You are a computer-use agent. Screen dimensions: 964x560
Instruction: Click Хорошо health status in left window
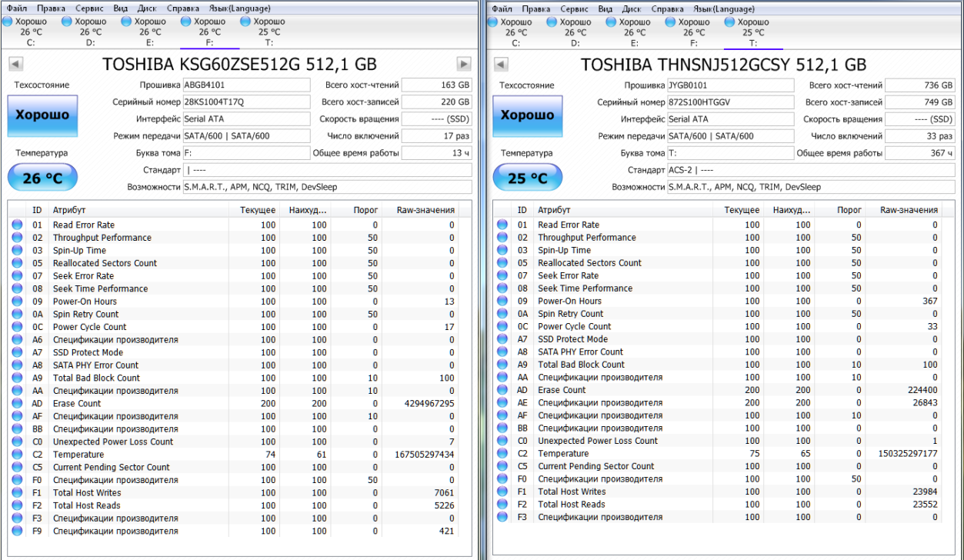(x=43, y=115)
